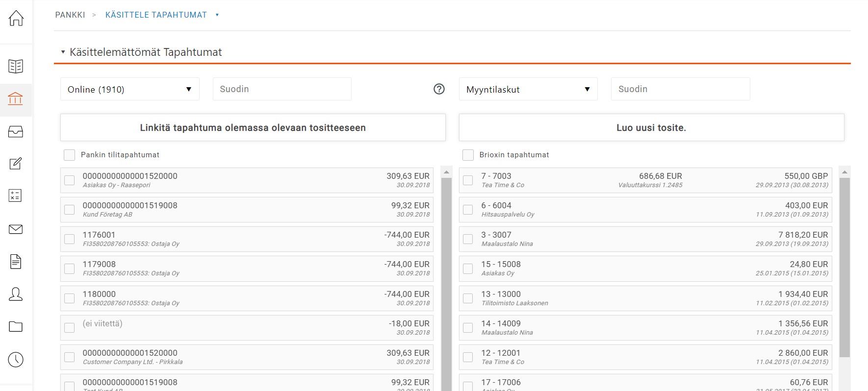This screenshot has height=391, width=868.
Task: Open the 'Online (1910)' account dropdown
Action: [129, 89]
